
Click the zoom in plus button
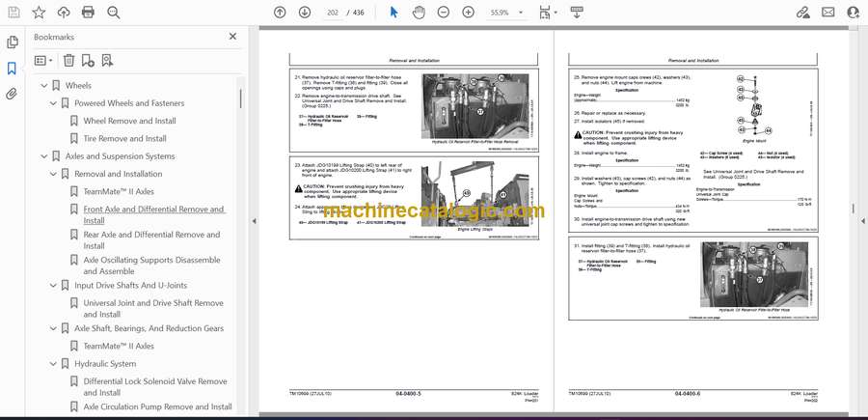469,13
